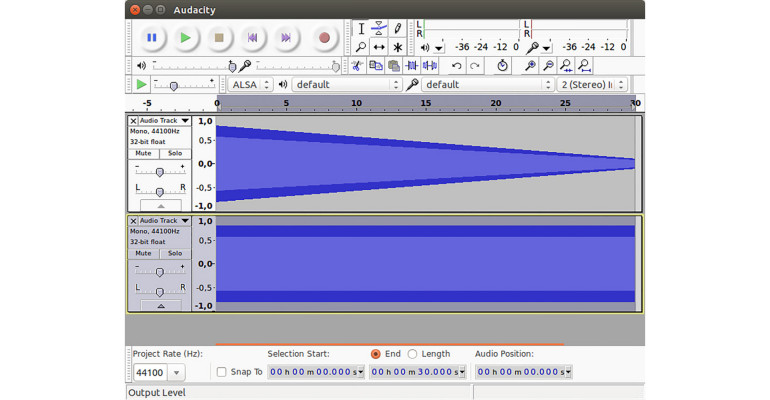This screenshot has height=400, width=770.
Task: Open recording device default dropdown
Action: coord(488,84)
